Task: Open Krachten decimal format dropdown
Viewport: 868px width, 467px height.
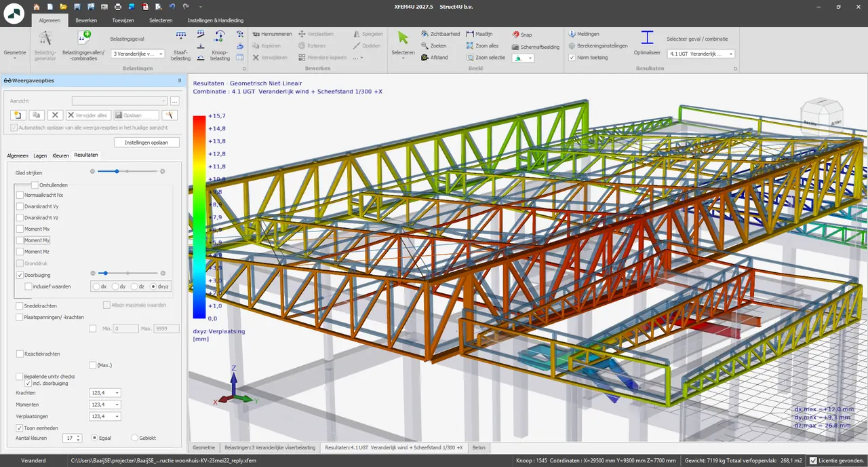Action: coord(105,392)
